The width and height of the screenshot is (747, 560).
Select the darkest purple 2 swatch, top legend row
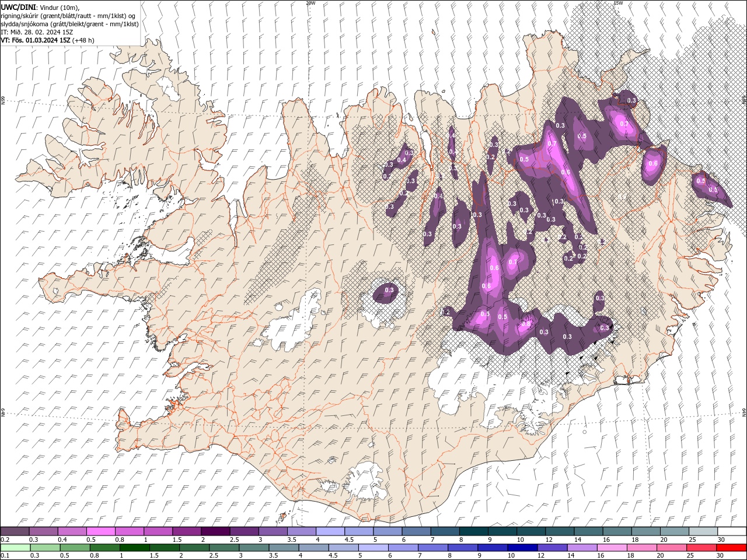click(215, 531)
